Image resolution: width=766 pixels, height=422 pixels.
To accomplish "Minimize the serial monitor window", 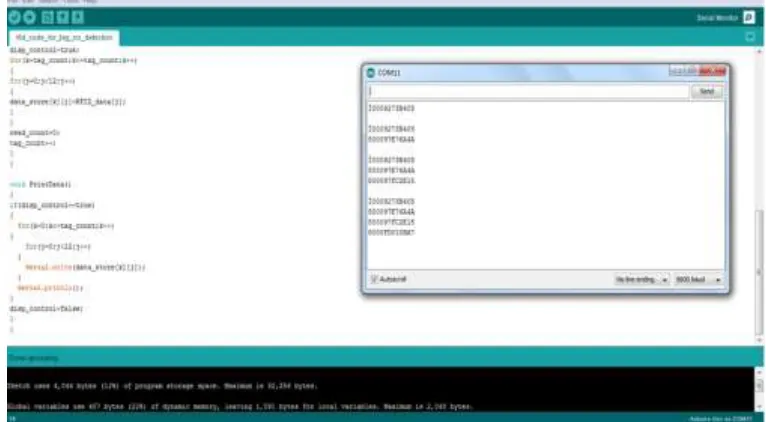I will (677, 71).
